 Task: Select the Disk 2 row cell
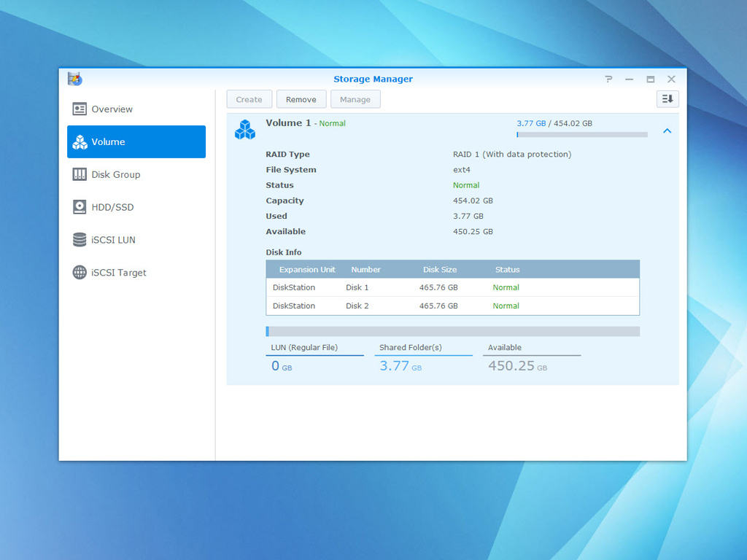(x=357, y=306)
